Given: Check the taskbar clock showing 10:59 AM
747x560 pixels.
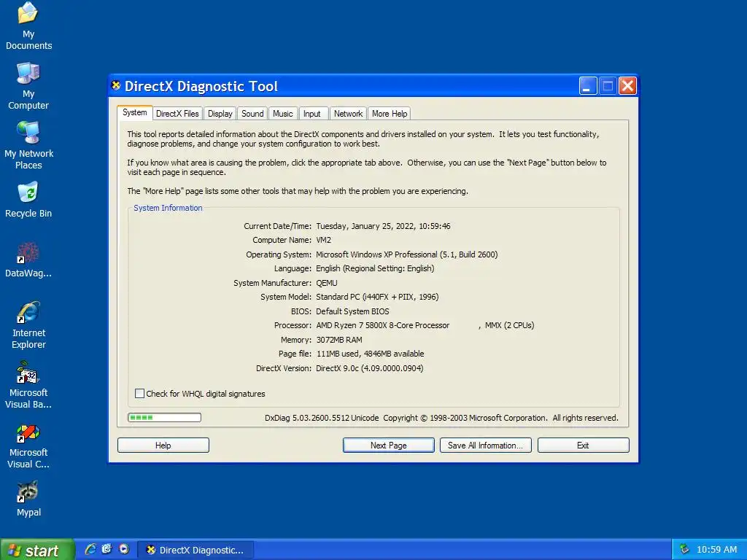Looking at the screenshot, I should point(716,550).
